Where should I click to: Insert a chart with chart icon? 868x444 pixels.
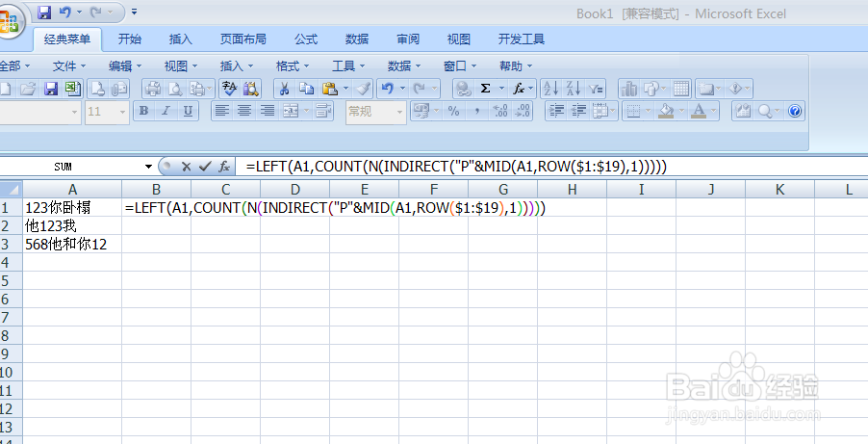point(628,89)
